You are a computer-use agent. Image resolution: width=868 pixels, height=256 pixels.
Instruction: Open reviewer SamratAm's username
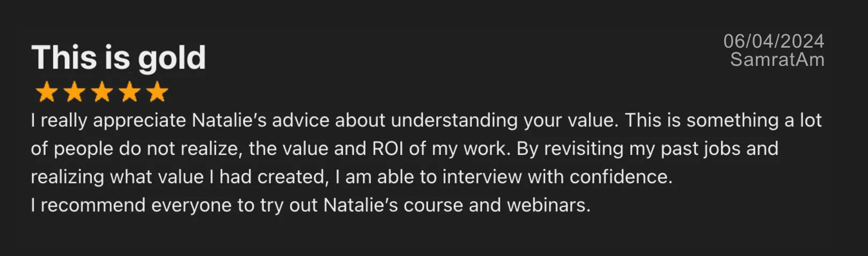coord(777,59)
